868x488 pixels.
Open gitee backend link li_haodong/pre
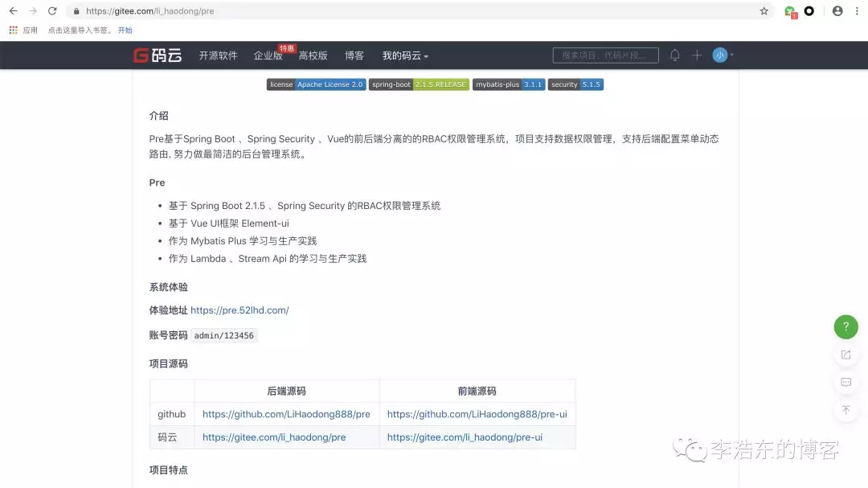coord(274,437)
